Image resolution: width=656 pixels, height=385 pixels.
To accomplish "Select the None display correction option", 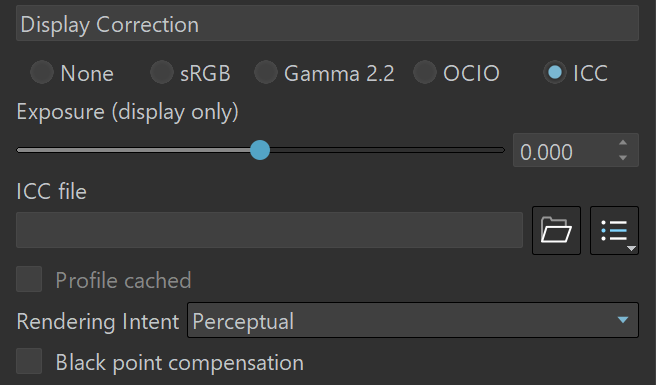I will click(42, 72).
